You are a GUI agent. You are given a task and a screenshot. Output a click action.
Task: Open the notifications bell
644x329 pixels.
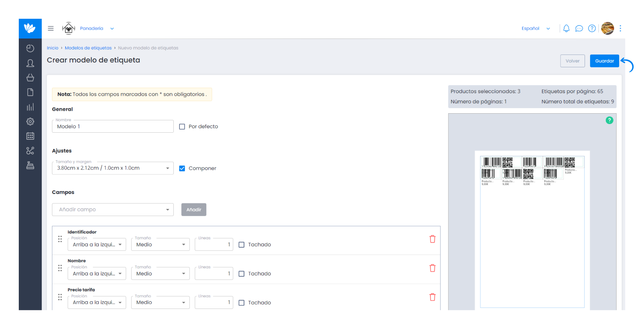(x=566, y=28)
